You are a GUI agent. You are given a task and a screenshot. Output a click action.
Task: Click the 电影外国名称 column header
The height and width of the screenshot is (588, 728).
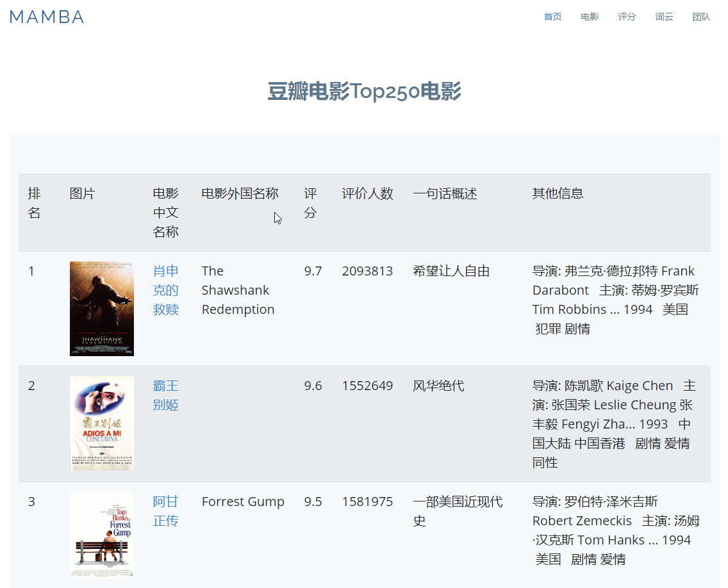pos(240,193)
